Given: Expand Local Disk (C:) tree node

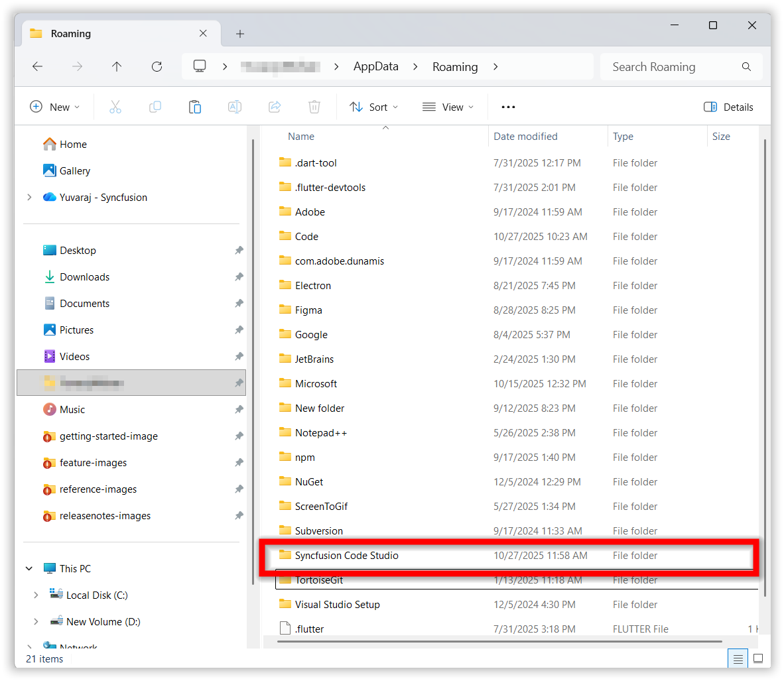Looking at the screenshot, I should 36,595.
